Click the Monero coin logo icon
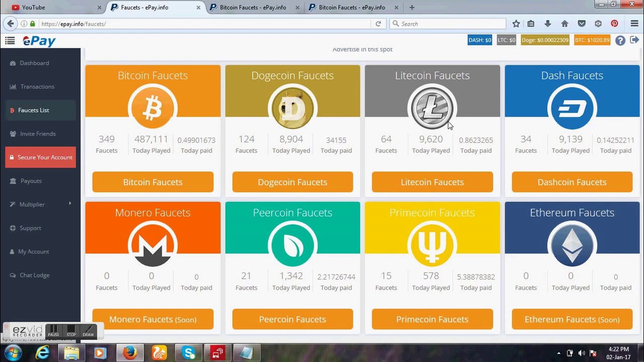The image size is (644, 362). (x=152, y=245)
